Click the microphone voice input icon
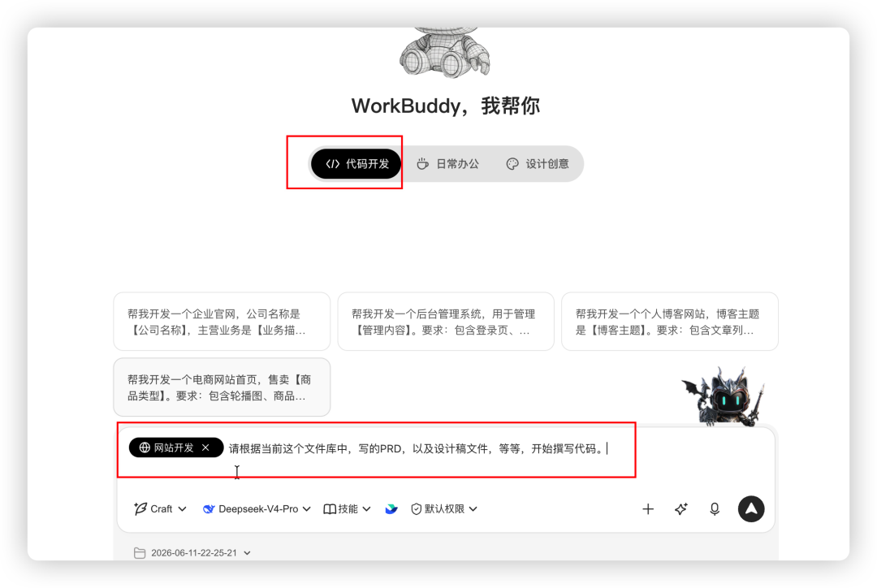Image resolution: width=877 pixels, height=588 pixels. click(715, 509)
